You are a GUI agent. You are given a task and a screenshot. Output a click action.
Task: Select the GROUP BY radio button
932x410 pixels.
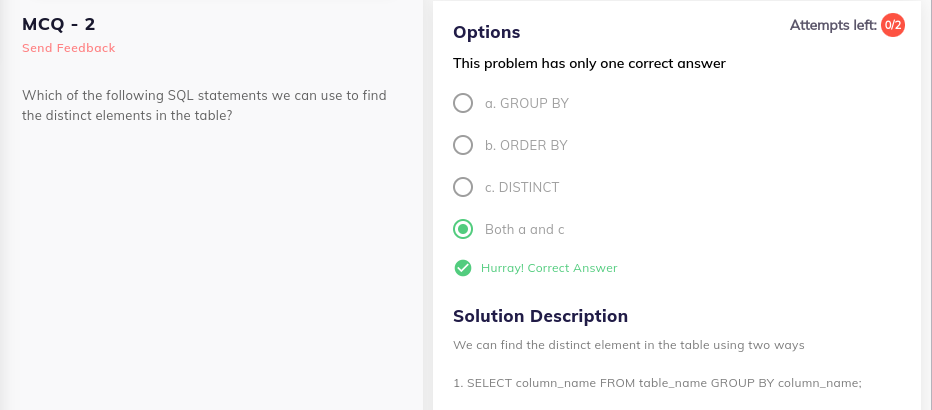click(462, 103)
